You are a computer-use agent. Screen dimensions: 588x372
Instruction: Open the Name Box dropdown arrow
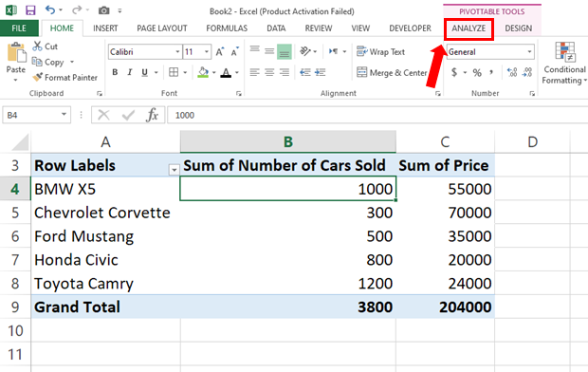point(64,115)
